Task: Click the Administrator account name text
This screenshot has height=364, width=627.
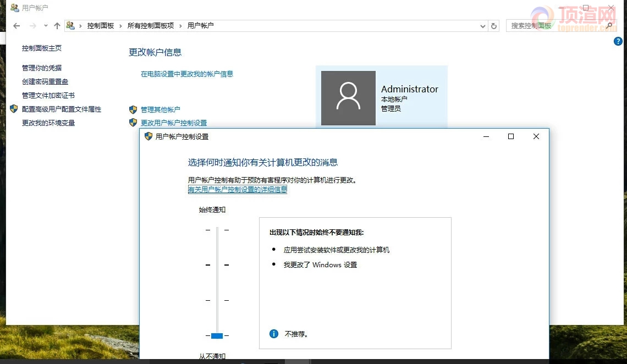Action: click(409, 89)
